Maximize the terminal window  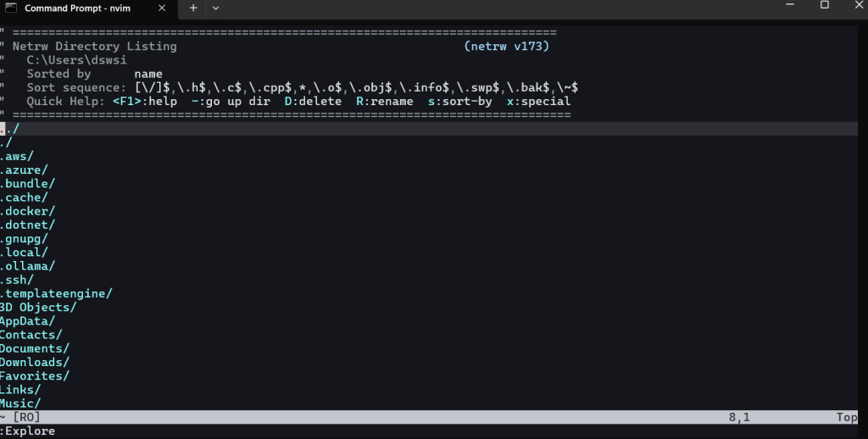click(824, 5)
